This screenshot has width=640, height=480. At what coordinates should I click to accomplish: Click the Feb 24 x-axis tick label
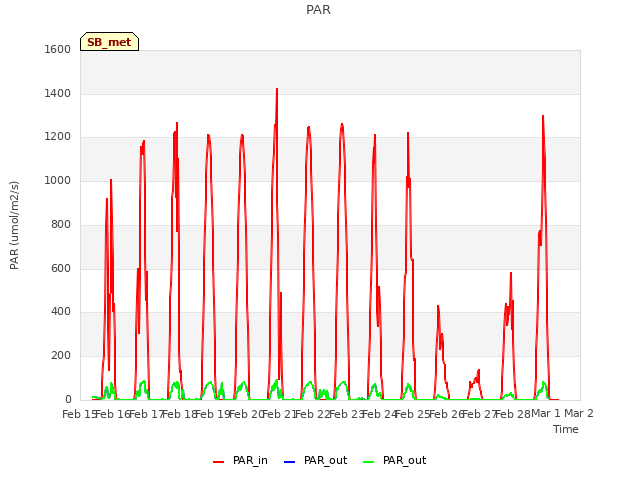click(x=379, y=414)
